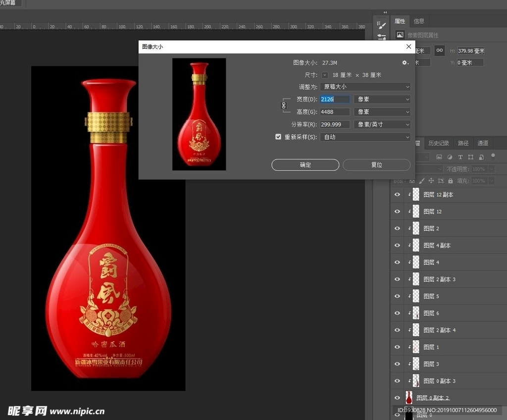507x420 pixels.
Task: Lock layer position move icon
Action: [x=431, y=181]
